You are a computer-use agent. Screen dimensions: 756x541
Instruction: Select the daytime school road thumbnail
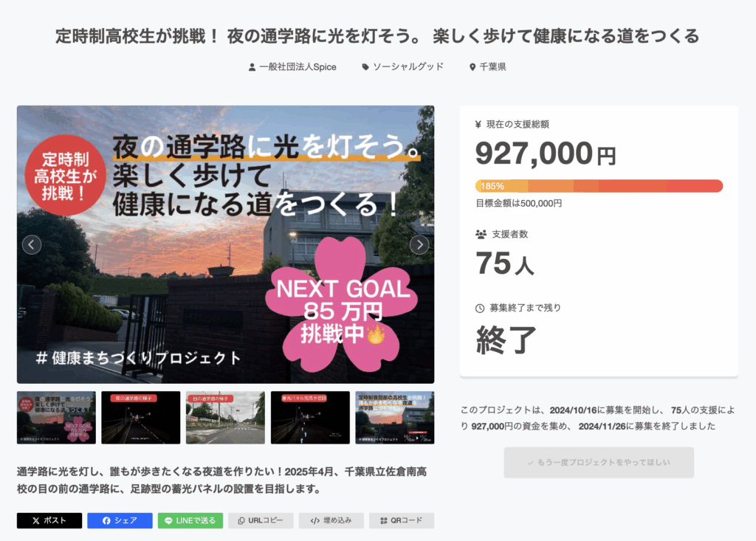tap(225, 418)
